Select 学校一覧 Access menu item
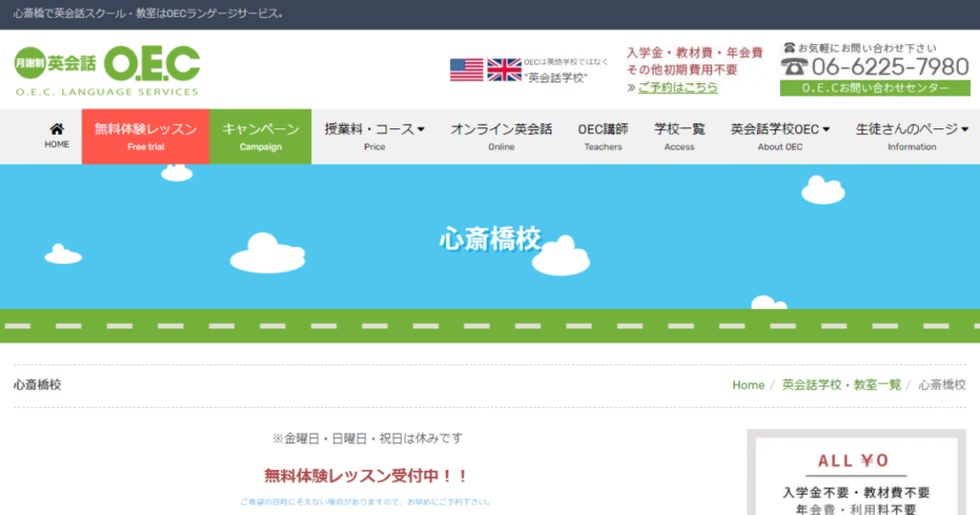980x515 pixels. [679, 136]
